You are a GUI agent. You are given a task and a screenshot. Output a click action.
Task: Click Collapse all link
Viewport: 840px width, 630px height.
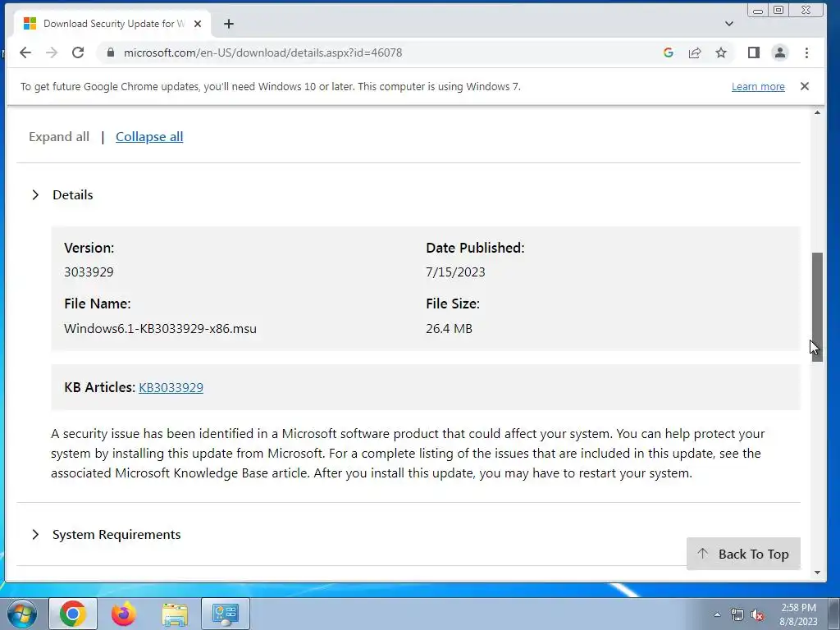(x=149, y=137)
